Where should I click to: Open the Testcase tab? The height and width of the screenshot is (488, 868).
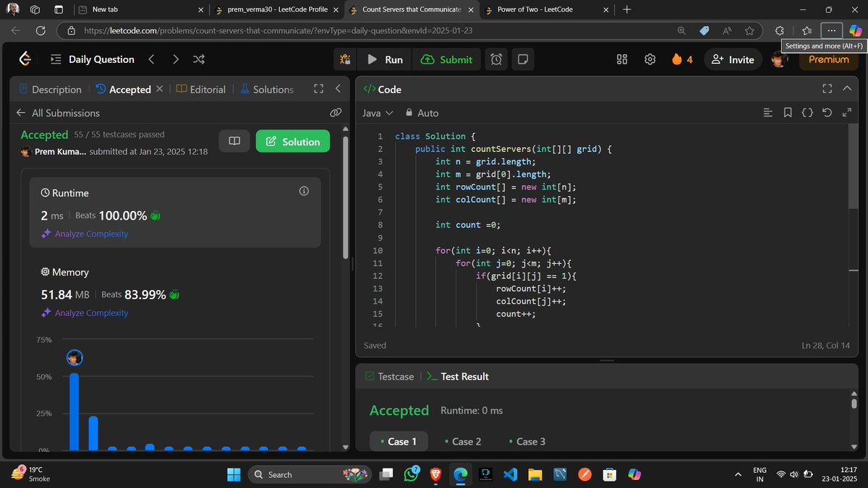click(390, 376)
